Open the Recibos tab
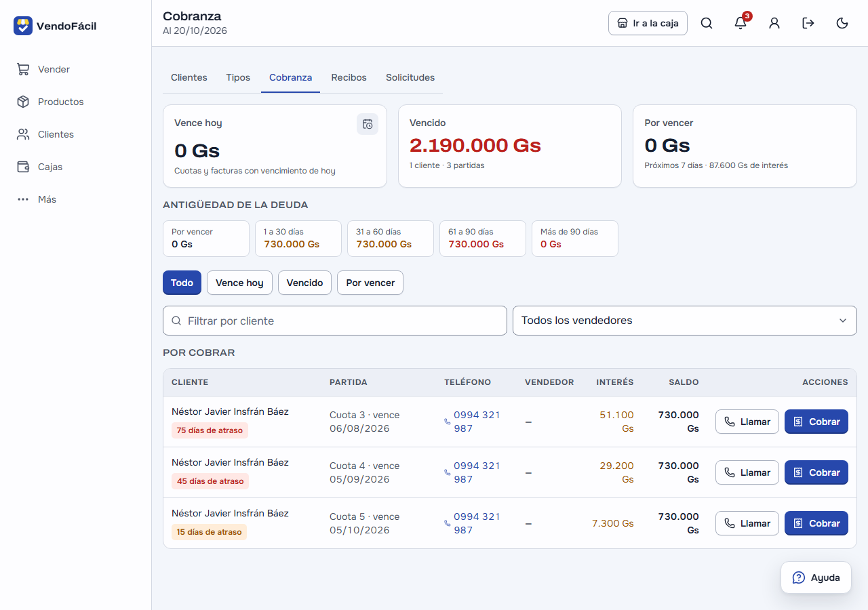The width and height of the screenshot is (868, 610). click(x=349, y=77)
